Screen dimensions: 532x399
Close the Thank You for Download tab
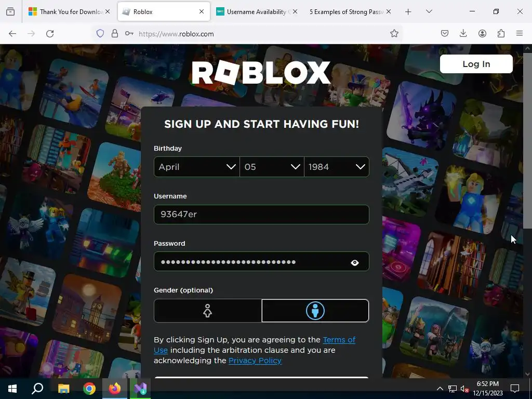(108, 11)
